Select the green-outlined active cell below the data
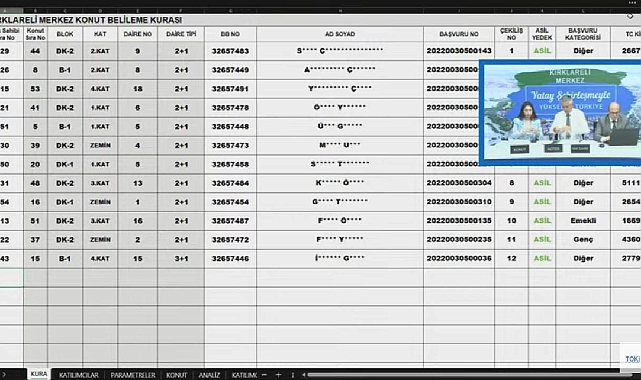641x380 pixels. click(11, 278)
